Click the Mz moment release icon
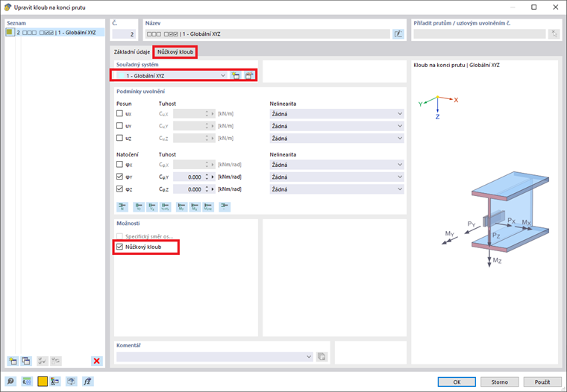The height and width of the screenshot is (392, 567). (x=195, y=206)
